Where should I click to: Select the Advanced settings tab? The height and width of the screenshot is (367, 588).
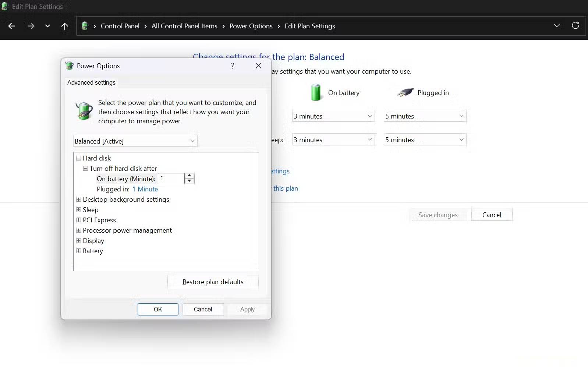tap(91, 82)
